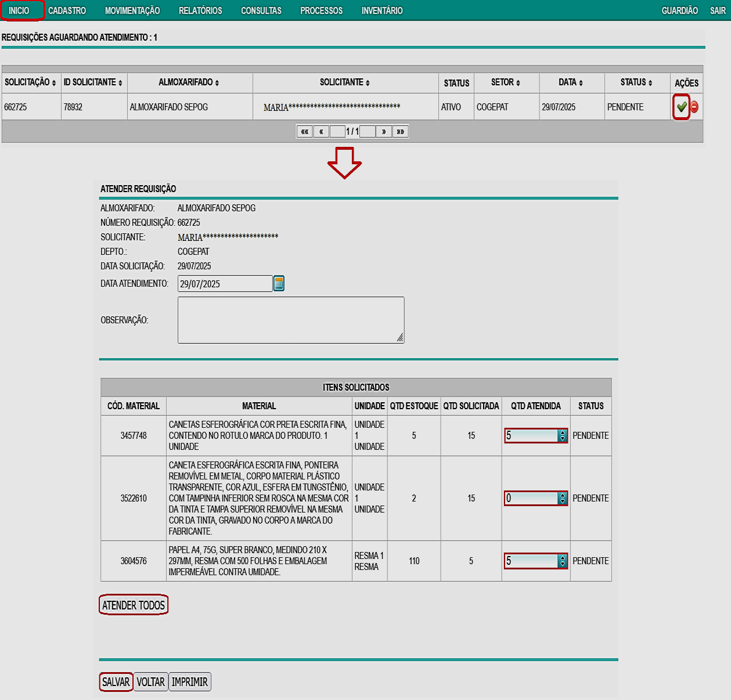Open the calendar picker for Data Atendimento
Screen dimensions: 731x700
pyautogui.click(x=279, y=283)
